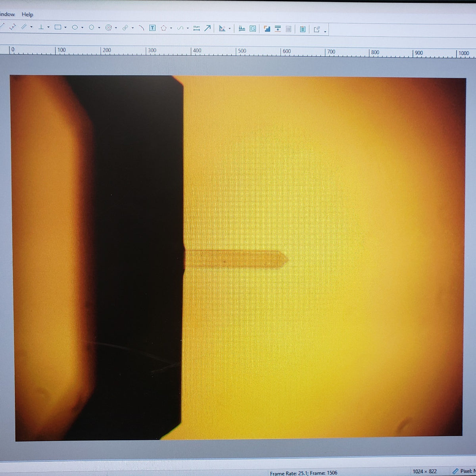This screenshot has width=476, height=476.
Task: Click the layers overlay icon
Action: click(x=267, y=29)
